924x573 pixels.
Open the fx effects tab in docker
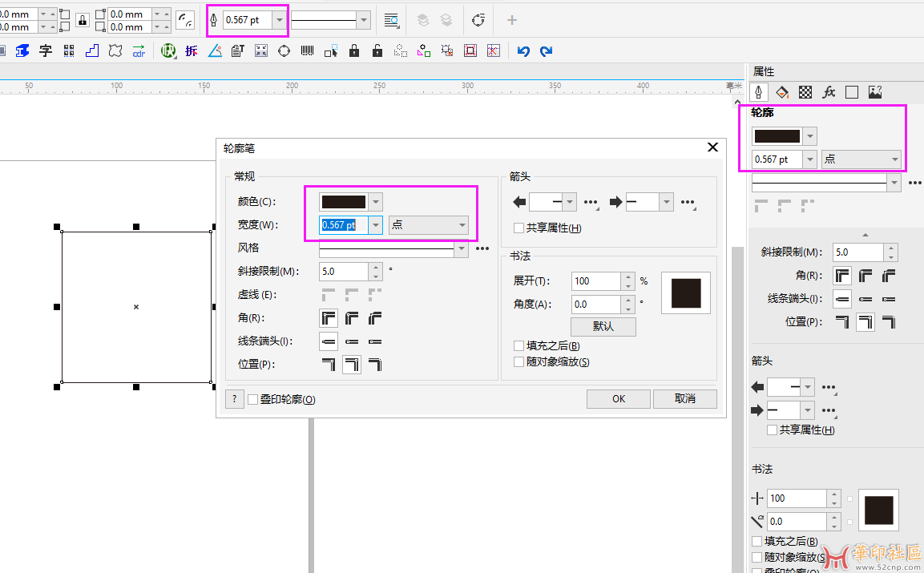click(829, 92)
